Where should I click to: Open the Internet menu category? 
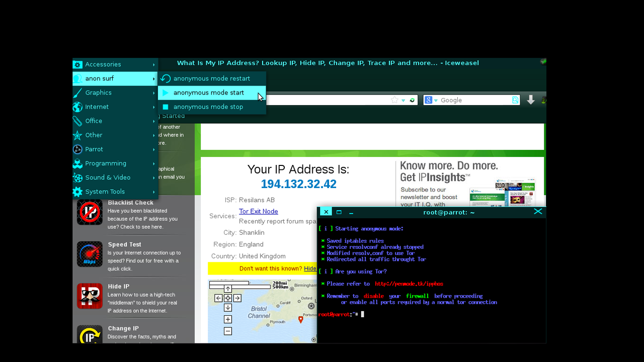pyautogui.click(x=115, y=107)
